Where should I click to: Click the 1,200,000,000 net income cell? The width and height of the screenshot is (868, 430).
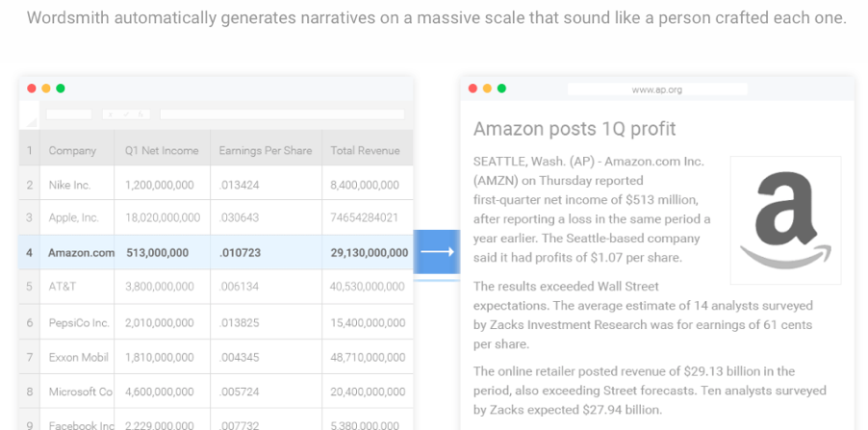[x=163, y=183]
